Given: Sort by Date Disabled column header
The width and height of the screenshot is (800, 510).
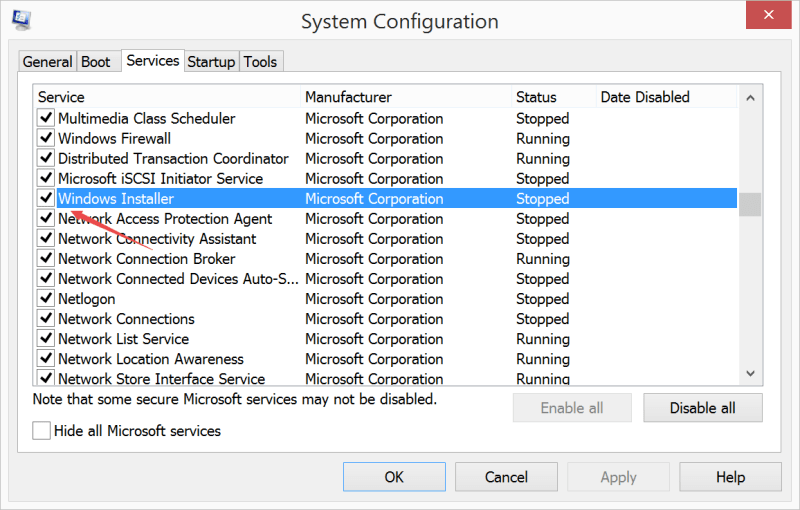Looking at the screenshot, I should (x=667, y=97).
